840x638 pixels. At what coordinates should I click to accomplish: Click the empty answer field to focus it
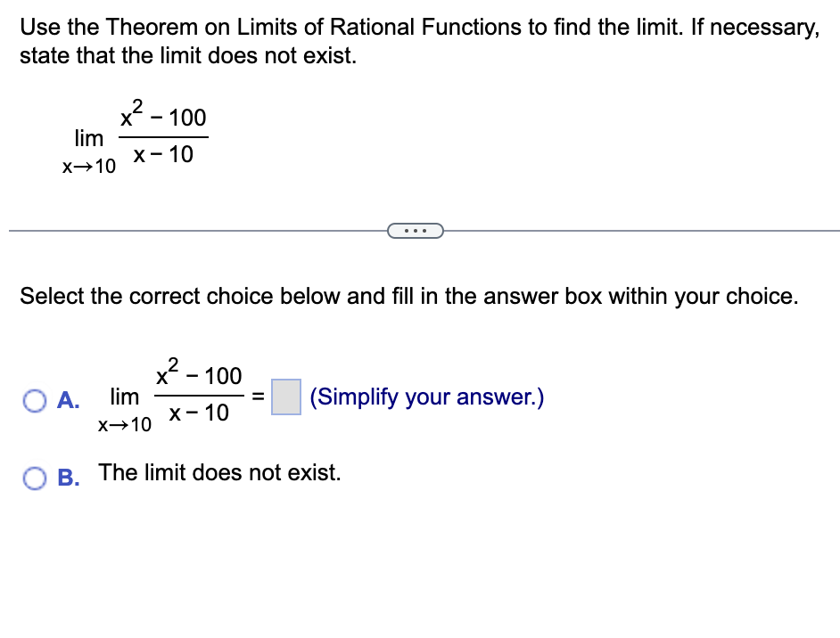(x=285, y=397)
